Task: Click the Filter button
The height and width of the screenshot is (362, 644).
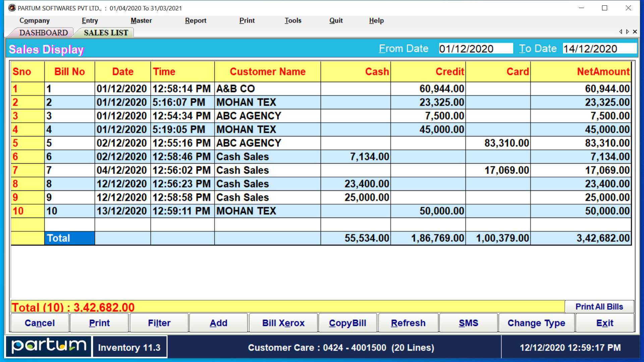Action: coord(159,323)
